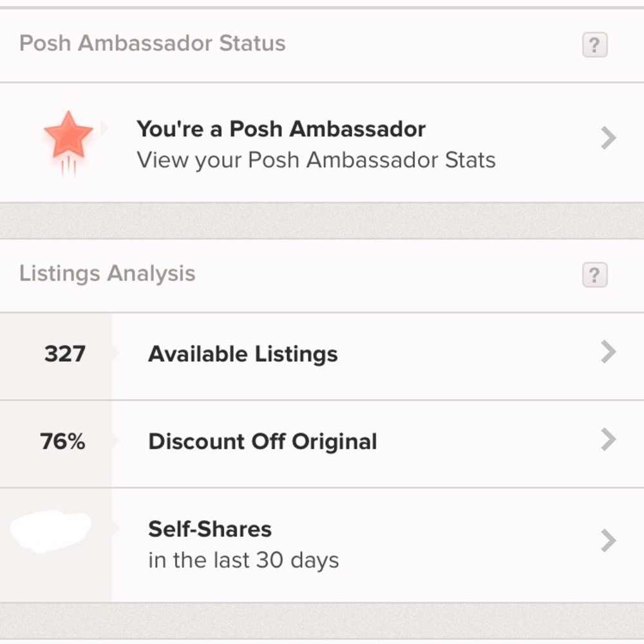Click You're a Posh Ambassador
Screen dimensions: 644x644
[280, 129]
